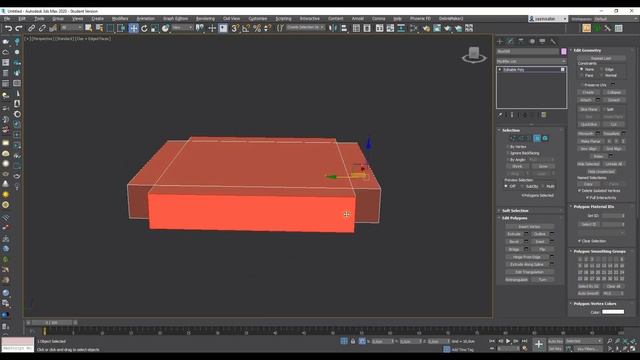Choose the Edge constraint radio button
The height and width of the screenshot is (360, 640).
coord(602,69)
